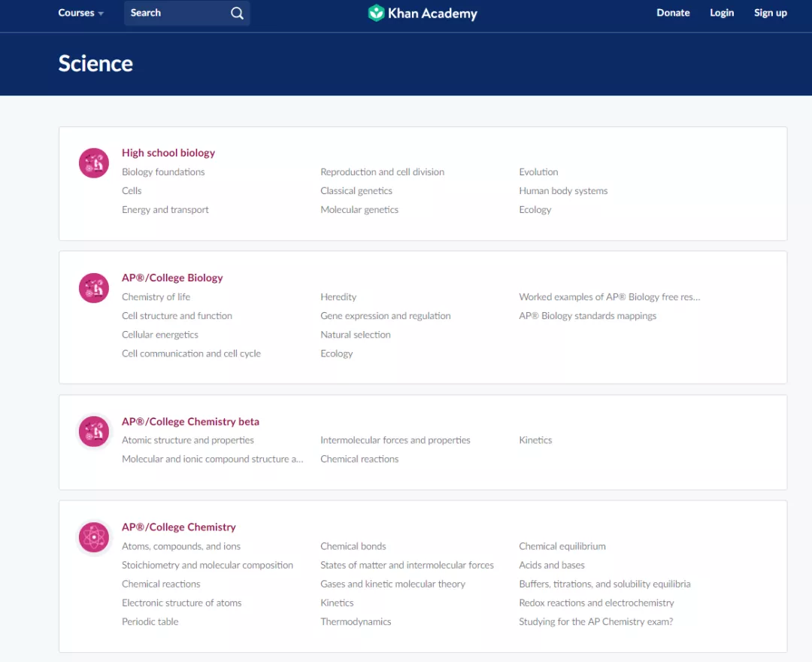Viewport: 812px width, 662px height.
Task: Open the Human body systems unit
Action: tap(563, 191)
